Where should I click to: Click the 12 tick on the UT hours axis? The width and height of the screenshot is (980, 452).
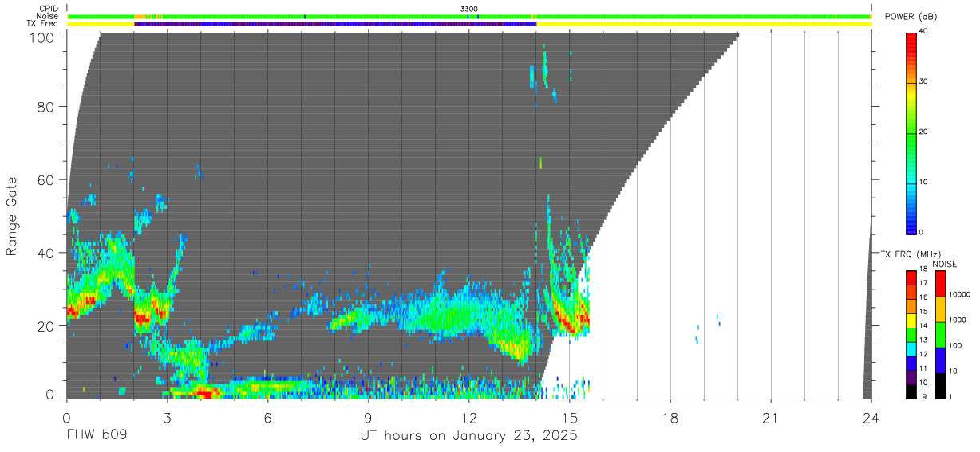[468, 418]
